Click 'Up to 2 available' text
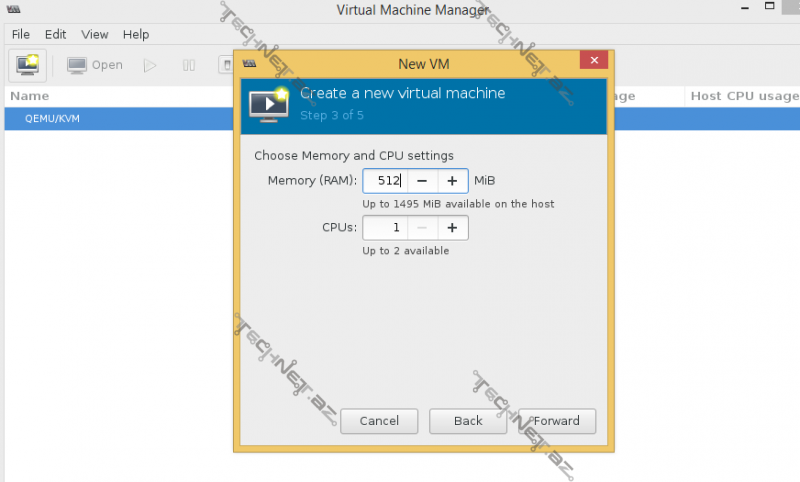This screenshot has width=800, height=482. 406,251
